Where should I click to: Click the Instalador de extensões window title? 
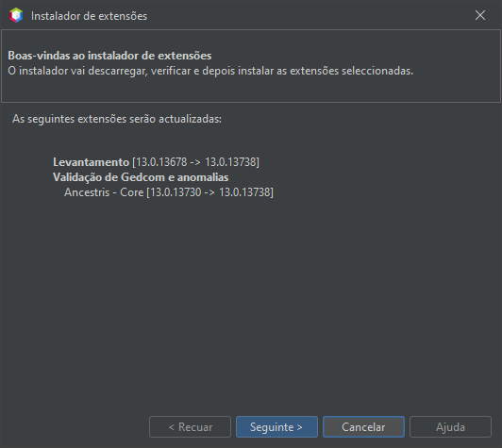tap(89, 16)
